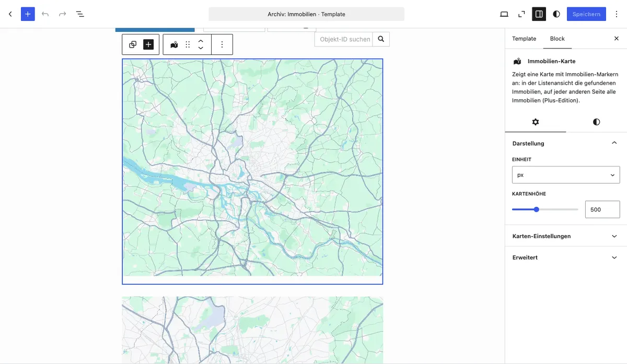Click the magnifier search button
The height and width of the screenshot is (364, 627).
coord(381,39)
